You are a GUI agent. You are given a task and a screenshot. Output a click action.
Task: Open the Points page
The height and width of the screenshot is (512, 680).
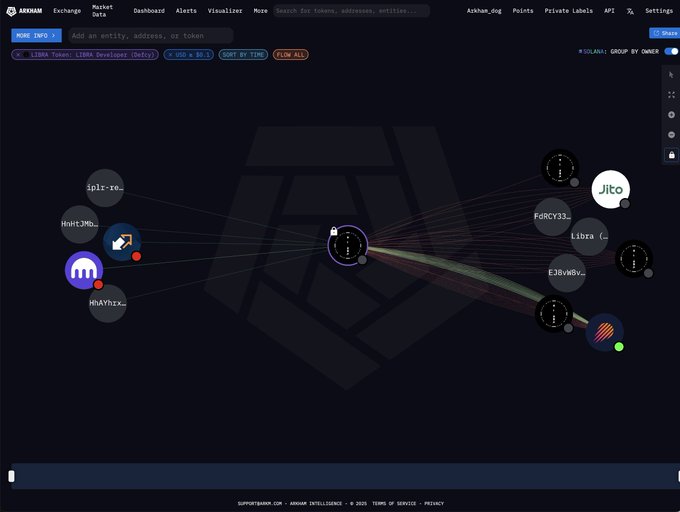[x=523, y=11]
